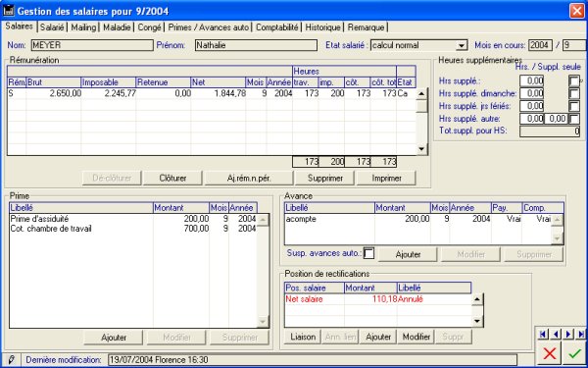Click the Imposable column header
The width and height of the screenshot is (588, 368).
click(x=109, y=82)
